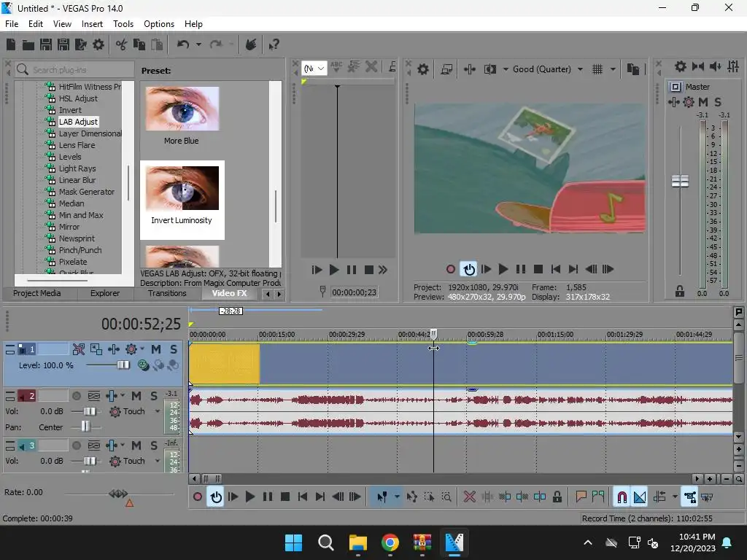
Task: Click the Save project toolbar icon
Action: pyautogui.click(x=46, y=44)
